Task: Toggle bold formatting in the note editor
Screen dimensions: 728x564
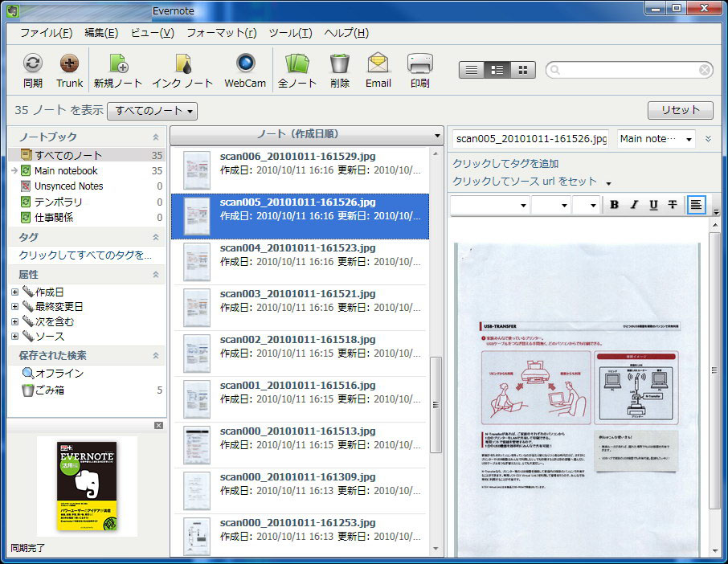Action: (613, 205)
